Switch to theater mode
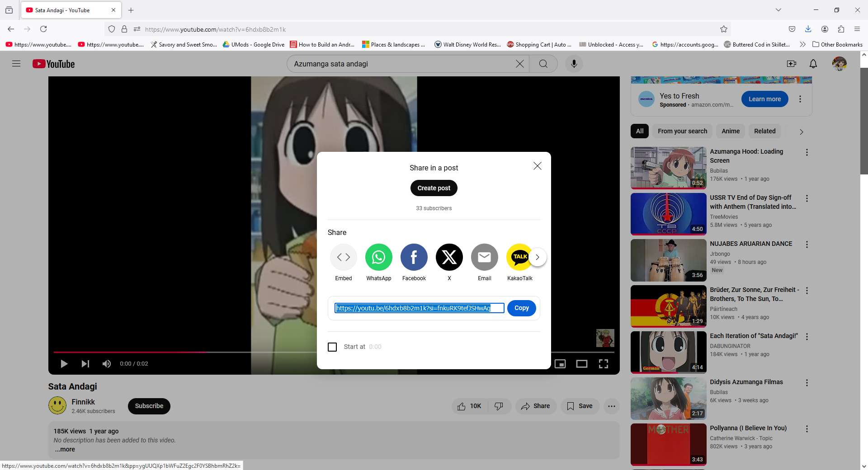The width and height of the screenshot is (868, 470). (x=582, y=364)
